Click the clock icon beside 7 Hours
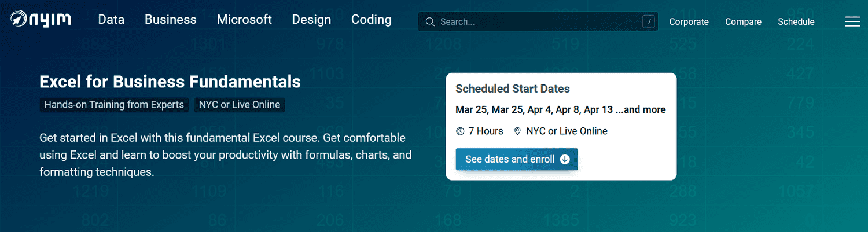The width and height of the screenshot is (868, 232). pyautogui.click(x=461, y=131)
